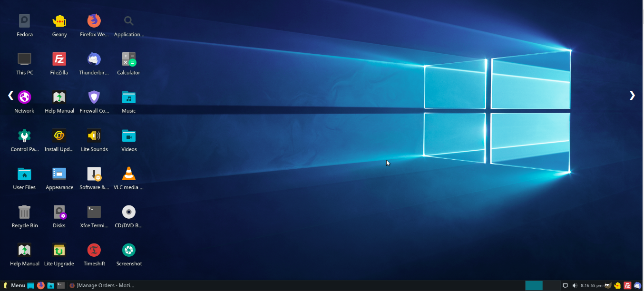This screenshot has height=291, width=644.
Task: Open the file manager taskbar launcher
Action: coord(51,285)
